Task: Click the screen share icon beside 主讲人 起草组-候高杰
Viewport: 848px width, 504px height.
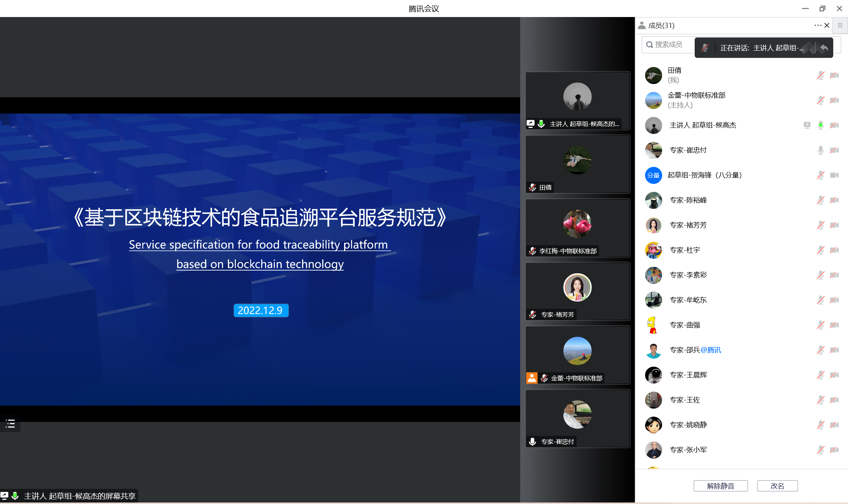Action: [x=807, y=125]
